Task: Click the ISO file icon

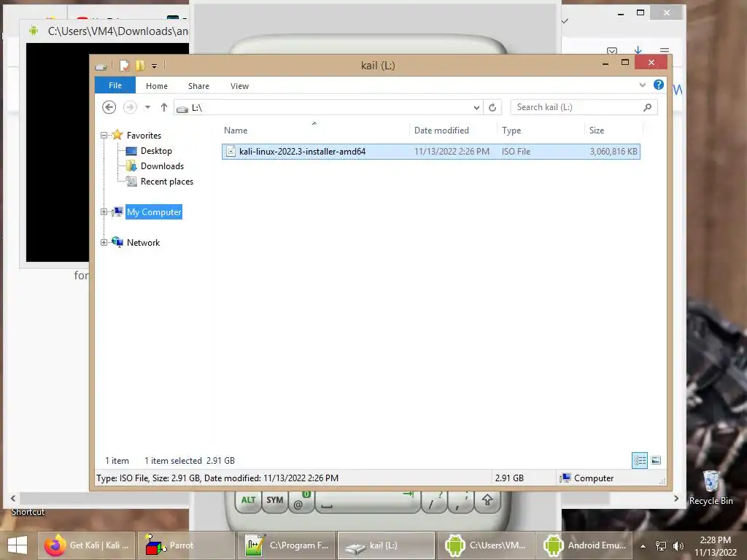Action: tap(231, 152)
